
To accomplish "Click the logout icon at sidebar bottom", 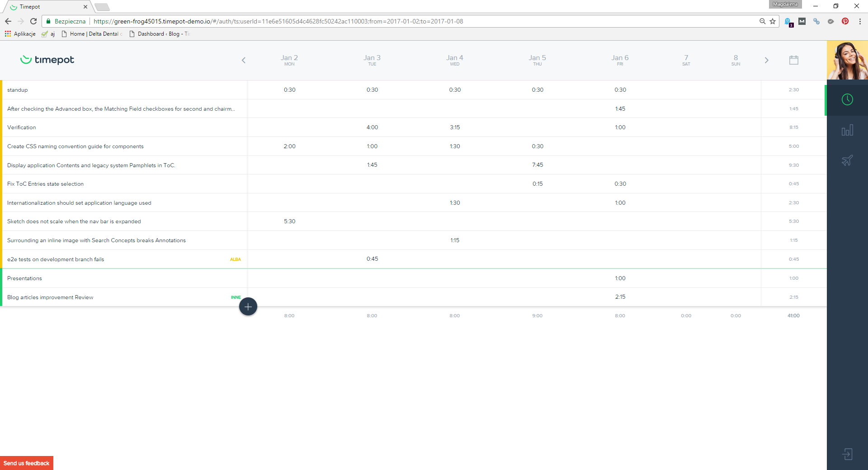I will [847, 454].
